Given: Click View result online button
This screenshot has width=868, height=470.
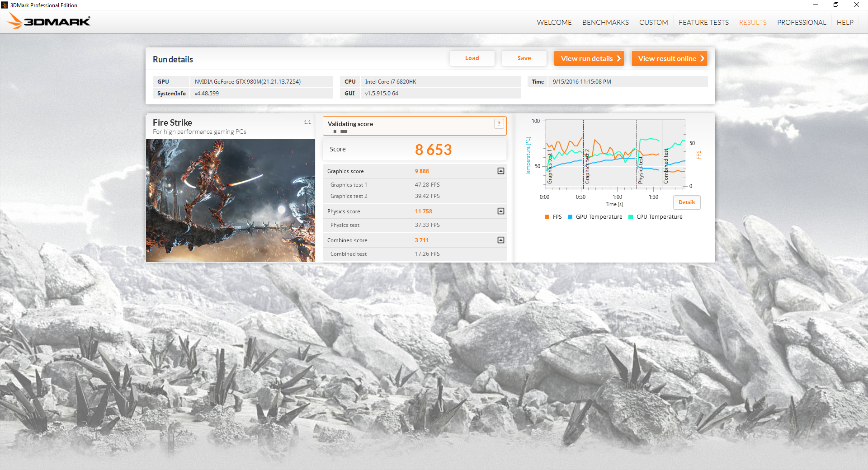Looking at the screenshot, I should [670, 58].
